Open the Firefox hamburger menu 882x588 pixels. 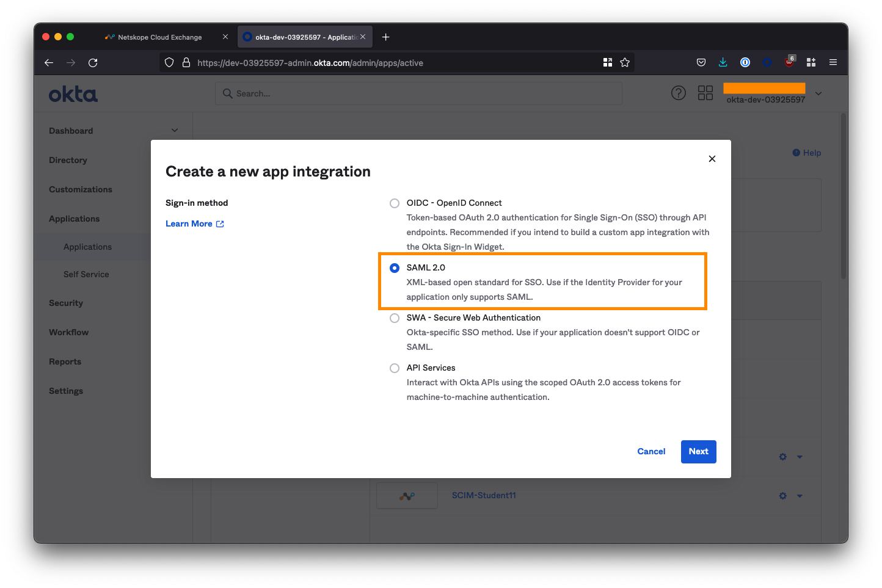pos(833,62)
